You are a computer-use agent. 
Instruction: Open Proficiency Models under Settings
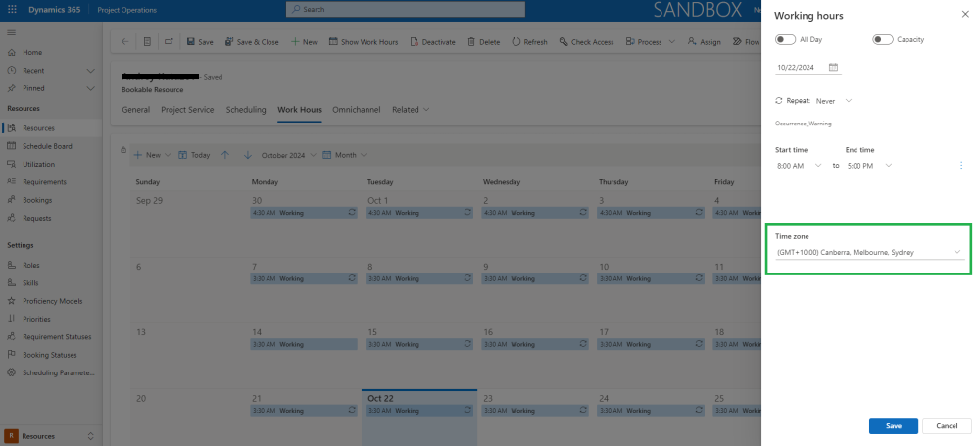pyautogui.click(x=52, y=301)
